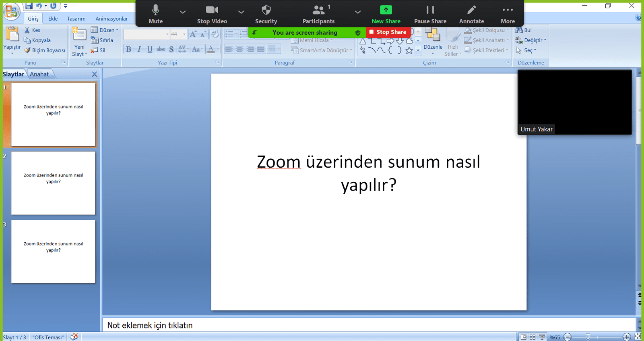Toggle bold formatting
This screenshot has height=341, width=644.
click(128, 49)
